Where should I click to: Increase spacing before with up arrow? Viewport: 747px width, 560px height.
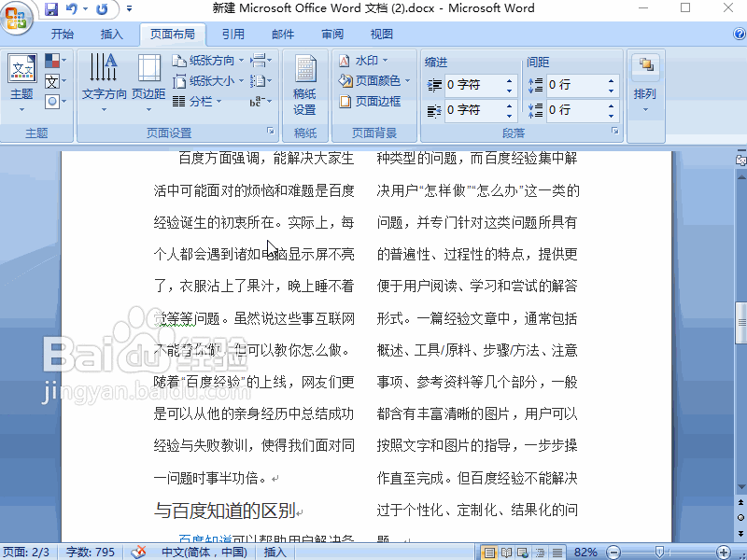click(x=612, y=80)
